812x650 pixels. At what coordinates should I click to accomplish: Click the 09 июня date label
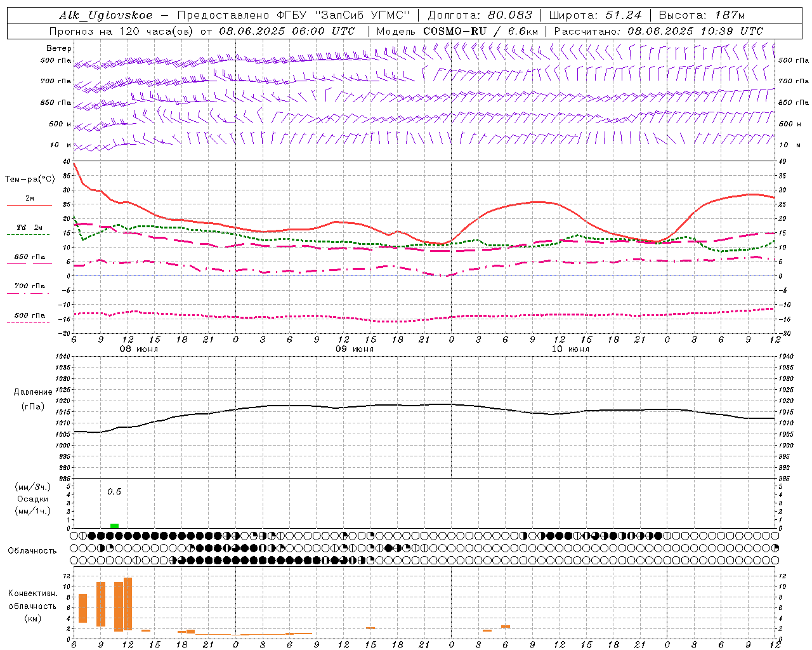point(355,349)
